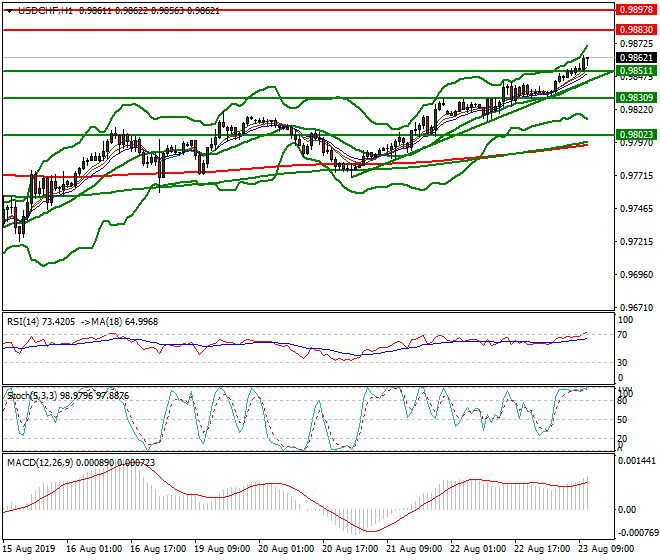Click the 22 Aug 01:00 time axis label
This screenshot has width=660, height=560.
pos(478,549)
